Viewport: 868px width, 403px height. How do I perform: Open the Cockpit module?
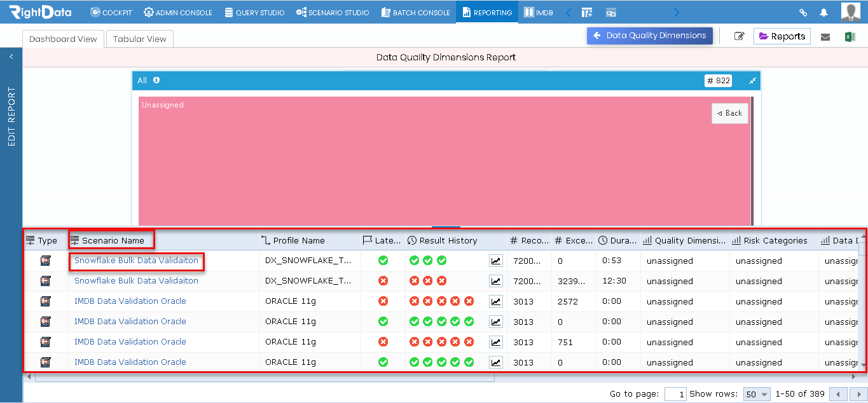click(111, 11)
